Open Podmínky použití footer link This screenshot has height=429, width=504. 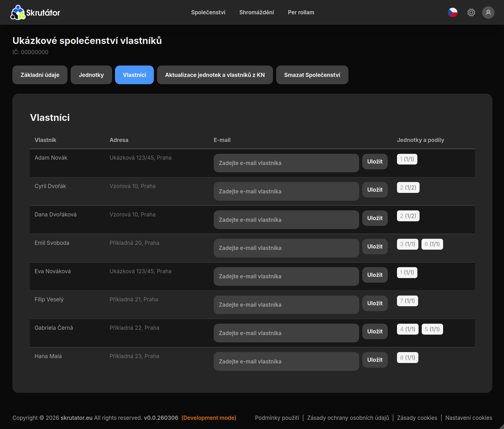[277, 418]
